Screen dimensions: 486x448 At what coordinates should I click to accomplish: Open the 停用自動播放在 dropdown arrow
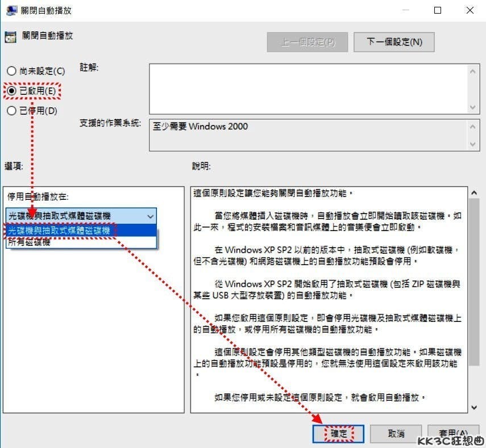click(150, 216)
